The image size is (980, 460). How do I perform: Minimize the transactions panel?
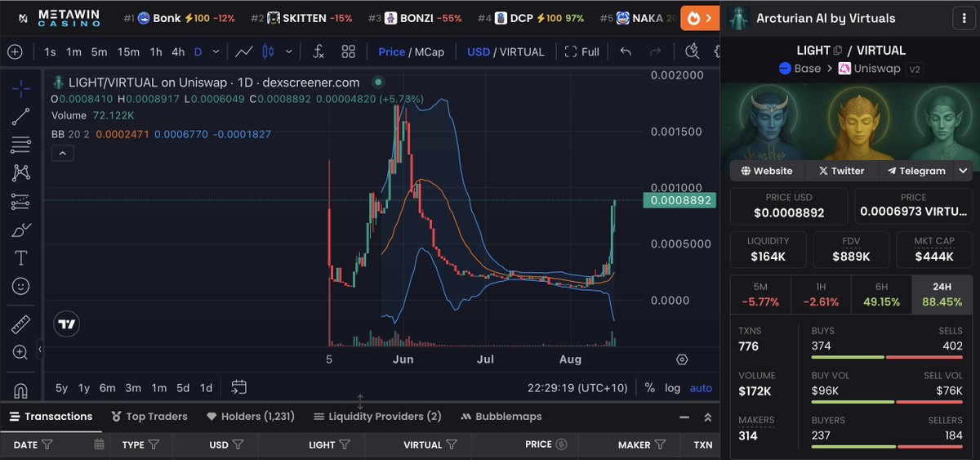click(x=685, y=416)
